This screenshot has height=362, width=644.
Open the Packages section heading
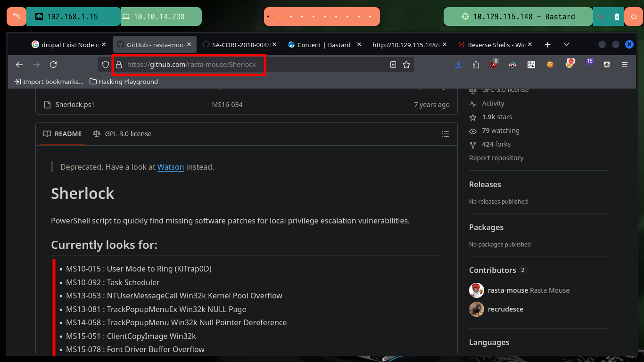(x=486, y=227)
